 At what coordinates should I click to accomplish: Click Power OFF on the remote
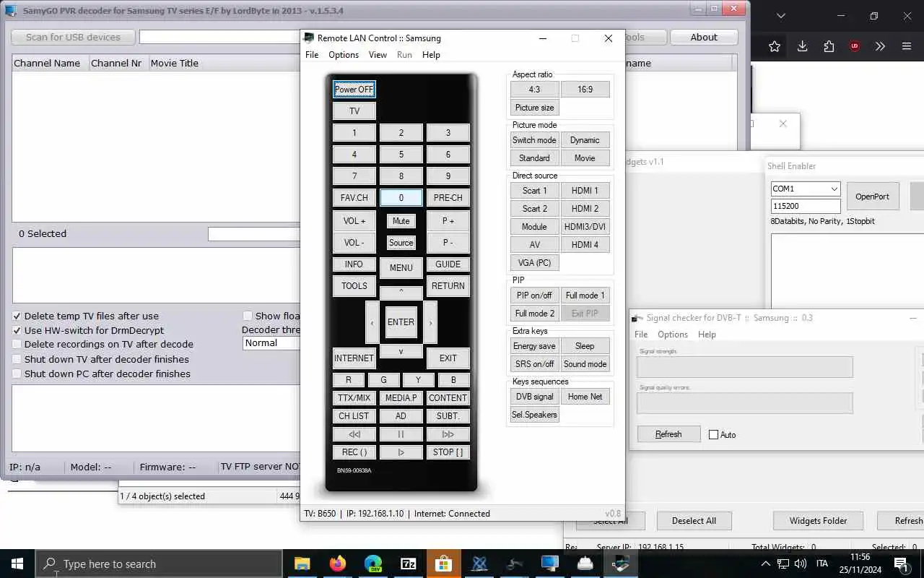tap(354, 90)
